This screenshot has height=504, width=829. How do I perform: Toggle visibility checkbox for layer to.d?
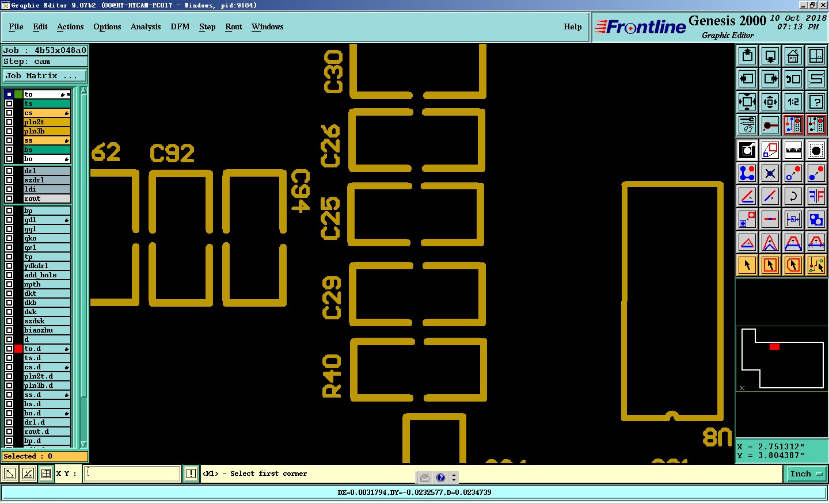click(x=9, y=349)
